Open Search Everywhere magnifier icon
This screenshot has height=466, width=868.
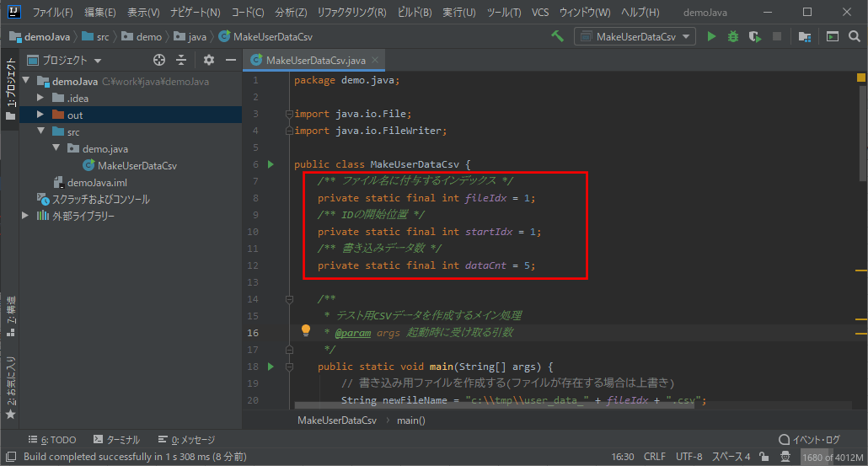point(855,36)
